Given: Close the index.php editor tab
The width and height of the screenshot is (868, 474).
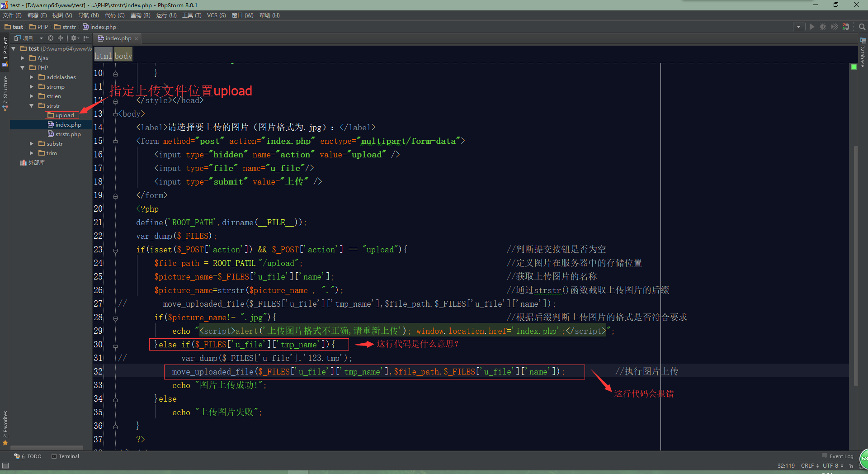Looking at the screenshot, I should (x=136, y=38).
